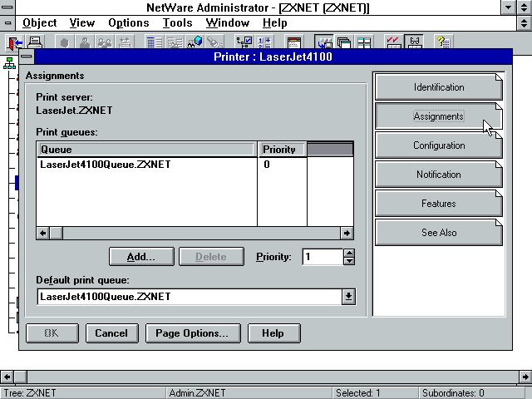Screen dimensions: 532x399
Task: Click the print queue list right scroll arrow
Action: coord(347,233)
